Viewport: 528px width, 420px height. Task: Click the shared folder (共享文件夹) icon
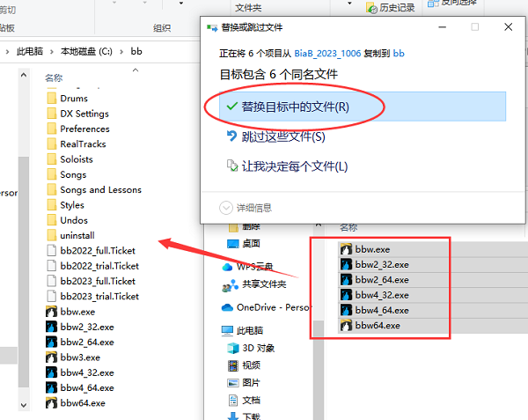[230, 285]
